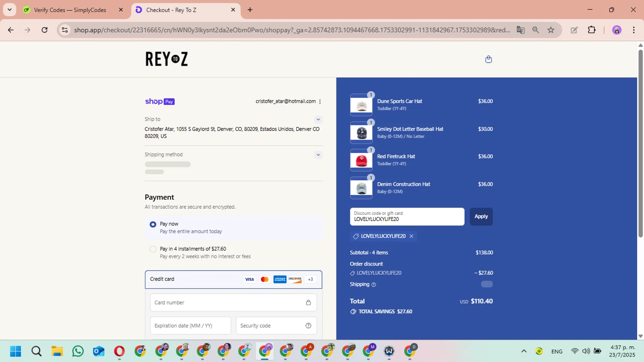Viewport: 644px width, 362px height.
Task: Open Windows search from the taskbar
Action: pos(36,351)
